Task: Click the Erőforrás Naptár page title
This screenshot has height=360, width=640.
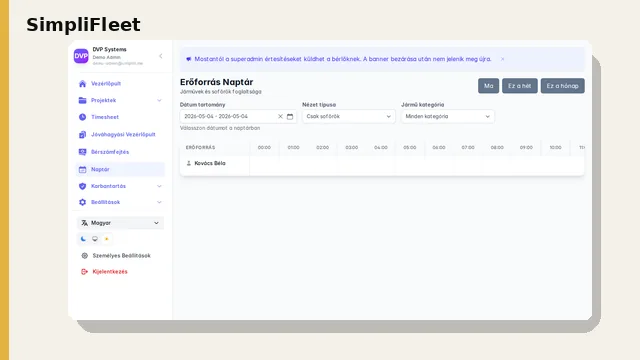Action: click(216, 82)
